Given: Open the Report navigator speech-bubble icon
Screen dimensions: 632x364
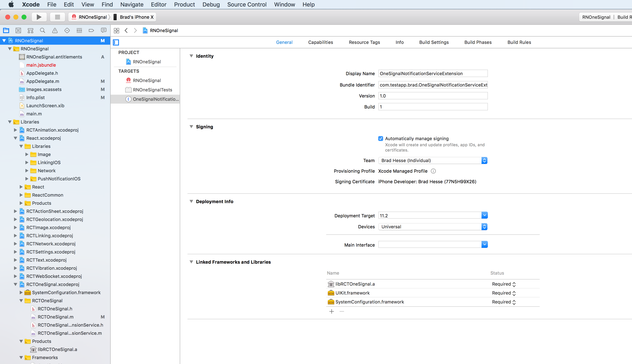Looking at the screenshot, I should click(104, 30).
